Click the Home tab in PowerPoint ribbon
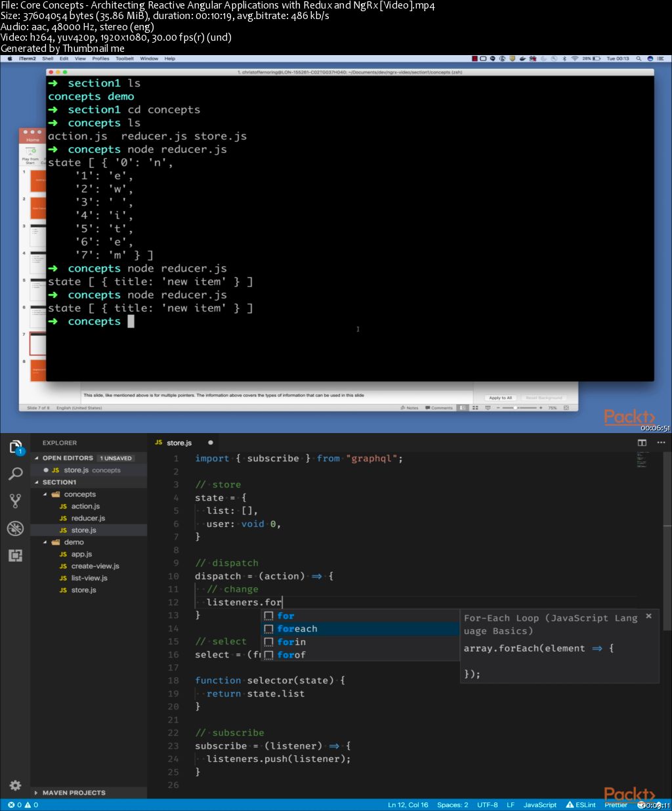 33,140
